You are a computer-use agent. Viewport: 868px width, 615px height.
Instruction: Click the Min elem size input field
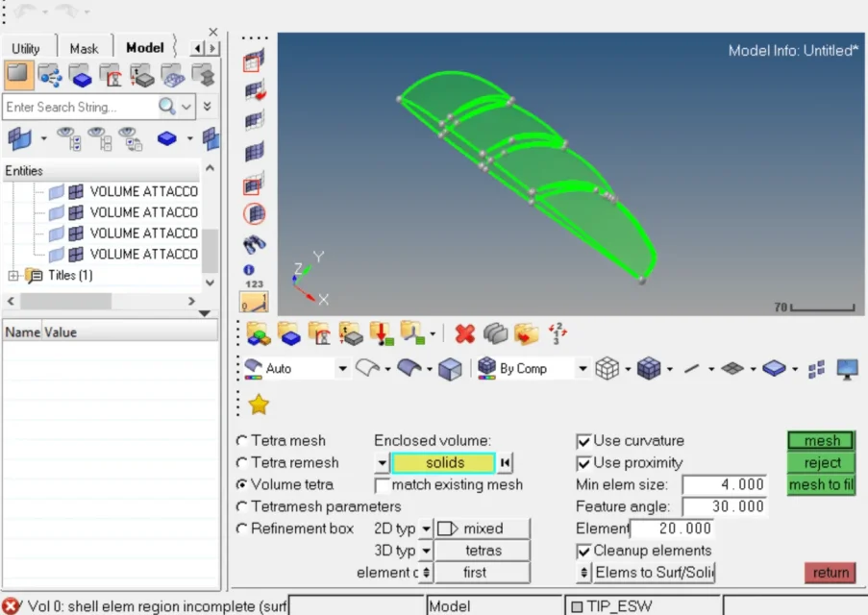(725, 485)
